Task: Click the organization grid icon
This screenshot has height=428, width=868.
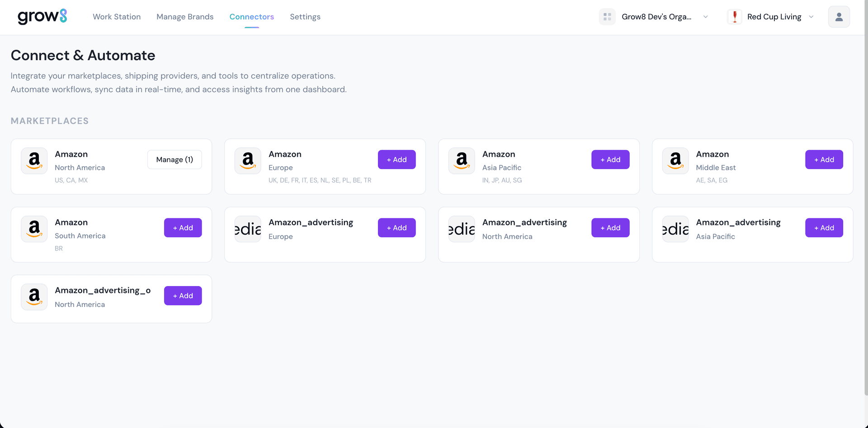Action: [x=607, y=17]
